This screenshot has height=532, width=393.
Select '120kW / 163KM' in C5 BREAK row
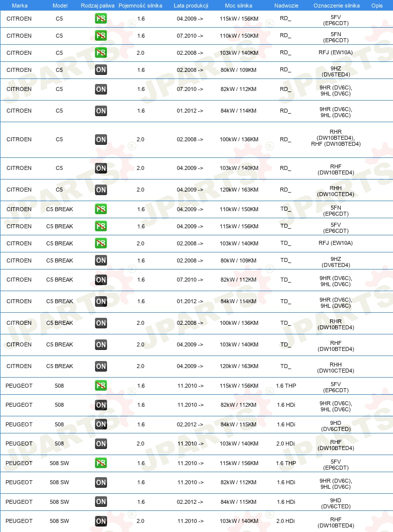coord(239,366)
